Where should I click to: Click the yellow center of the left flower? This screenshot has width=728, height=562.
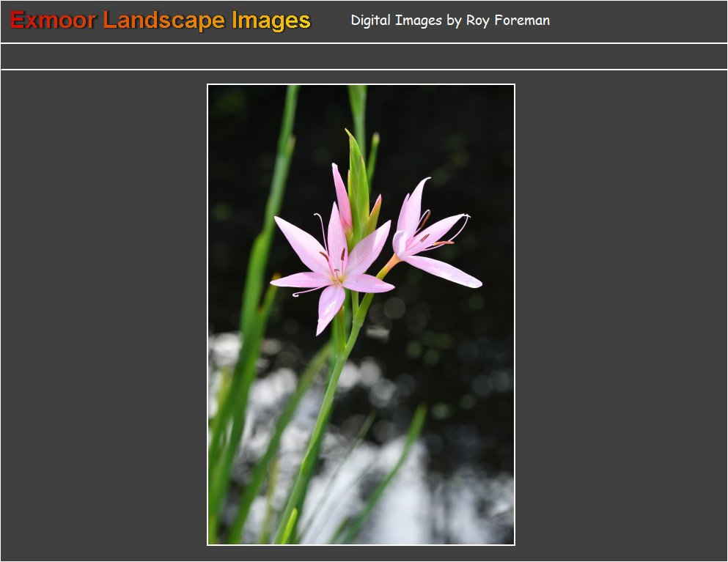pos(337,277)
